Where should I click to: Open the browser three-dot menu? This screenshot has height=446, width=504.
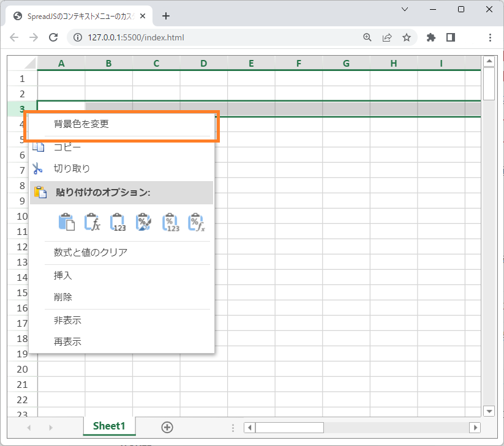pos(490,37)
